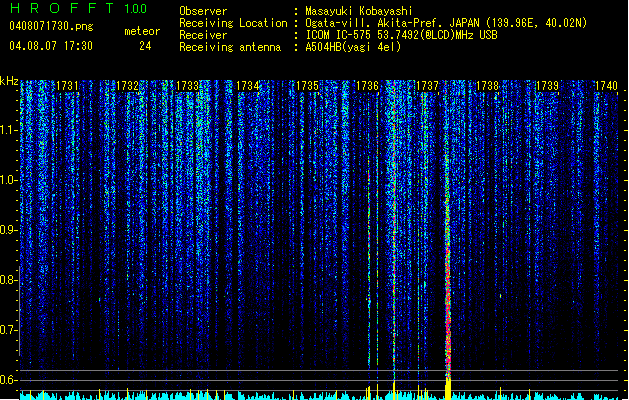The image size is (629, 400).
Task: Click the 0.9 kHz axis label
Action: click(x=8, y=230)
